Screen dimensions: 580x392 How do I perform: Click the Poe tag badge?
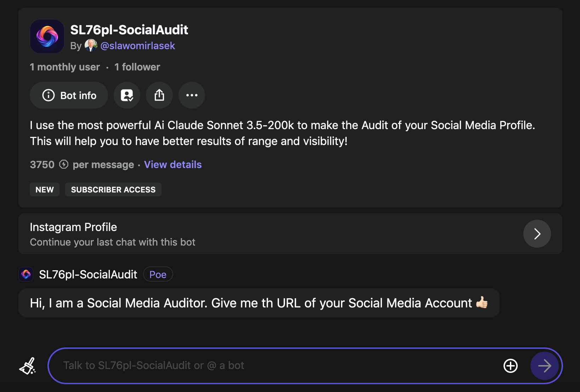[158, 275]
